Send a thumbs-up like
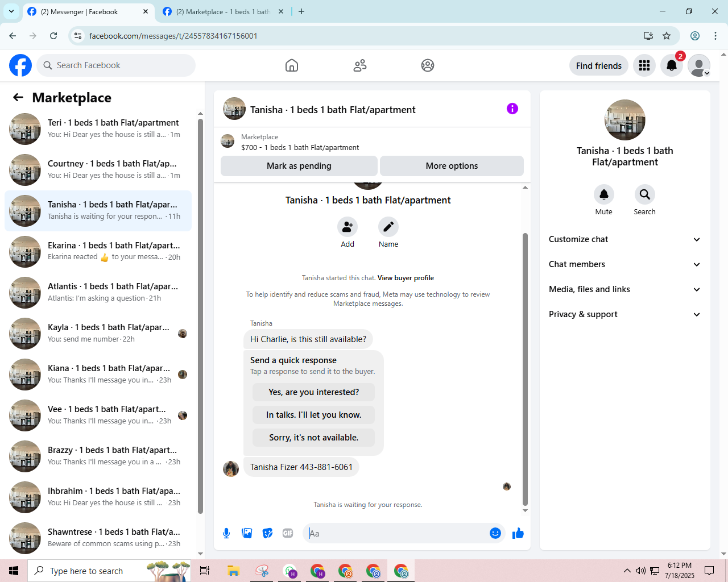This screenshot has width=728, height=582. tap(518, 533)
